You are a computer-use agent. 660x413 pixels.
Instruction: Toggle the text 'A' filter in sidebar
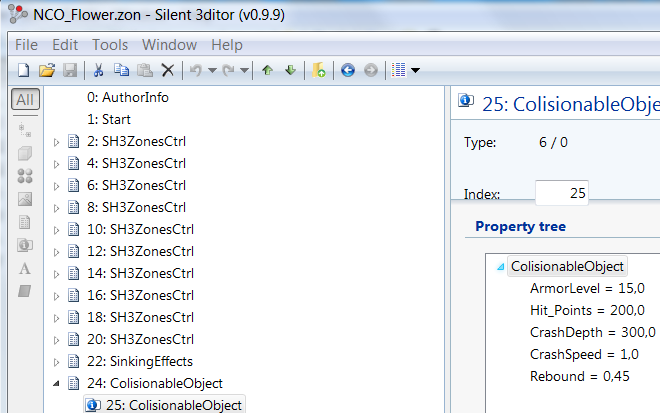click(x=25, y=268)
